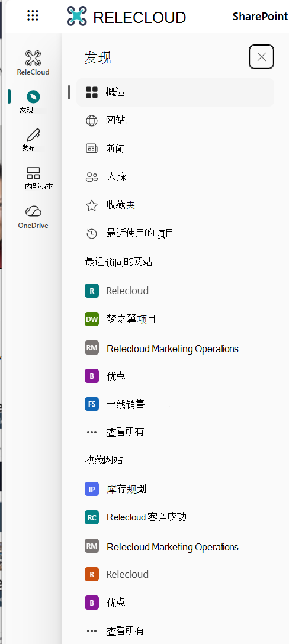Image resolution: width=289 pixels, height=644 pixels.
Task: Click the 最近访问的网站 section heading
Action: point(119,262)
